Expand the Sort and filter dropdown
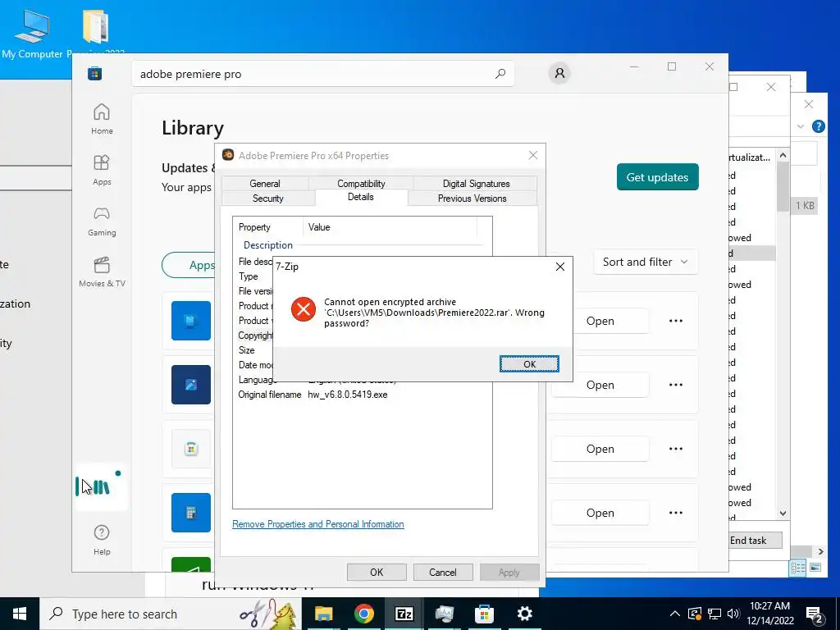 tap(646, 262)
